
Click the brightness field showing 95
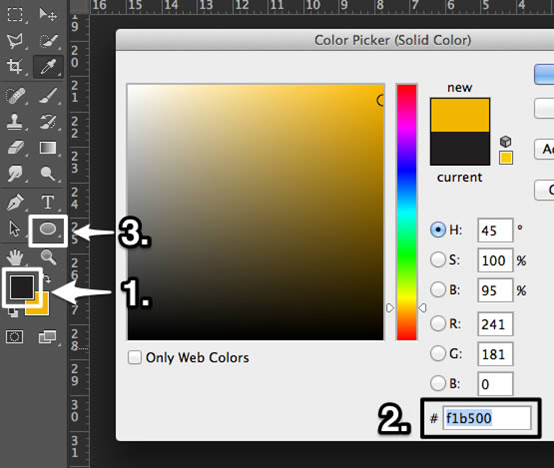(x=495, y=290)
